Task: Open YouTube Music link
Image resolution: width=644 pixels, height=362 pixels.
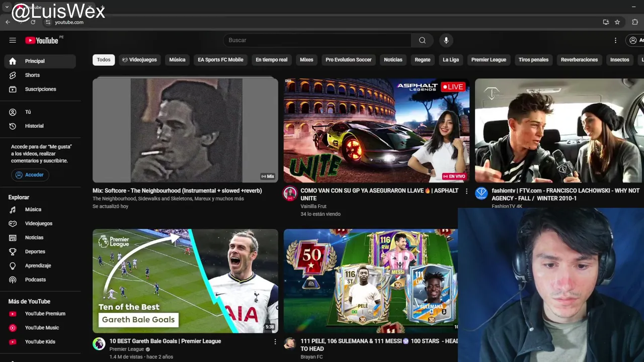Action: click(x=40, y=328)
